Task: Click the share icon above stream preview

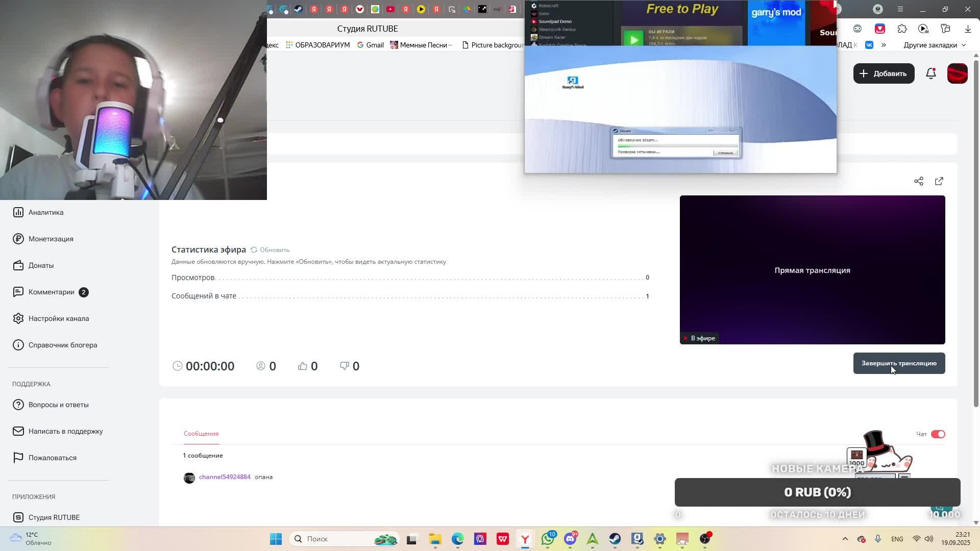Action: click(x=918, y=181)
